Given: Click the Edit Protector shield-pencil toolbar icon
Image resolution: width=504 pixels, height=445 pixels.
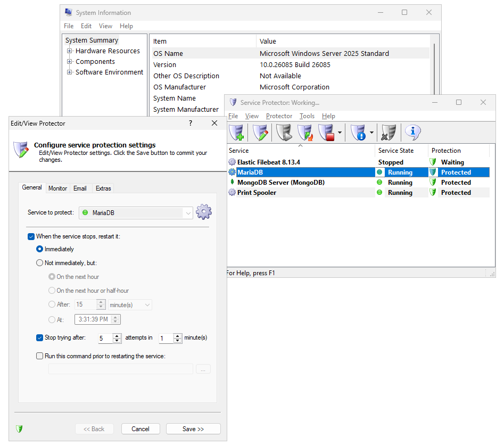Looking at the screenshot, I should click(x=260, y=132).
